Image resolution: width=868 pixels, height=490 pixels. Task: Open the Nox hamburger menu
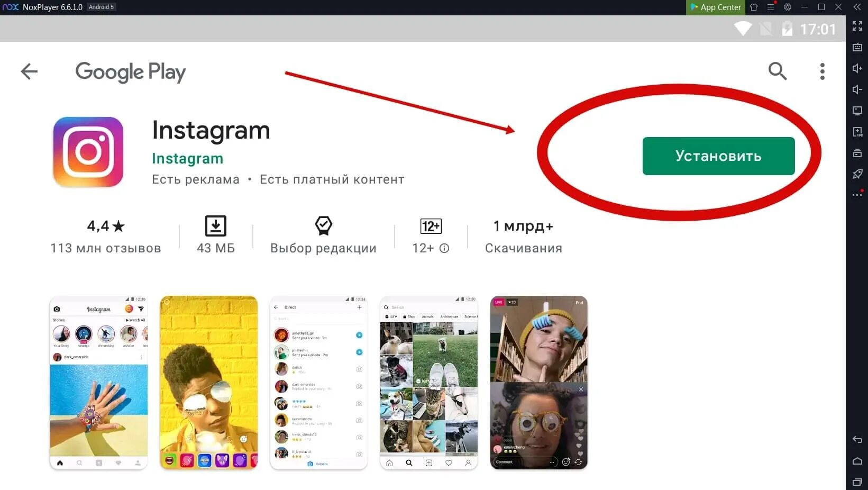click(x=771, y=7)
